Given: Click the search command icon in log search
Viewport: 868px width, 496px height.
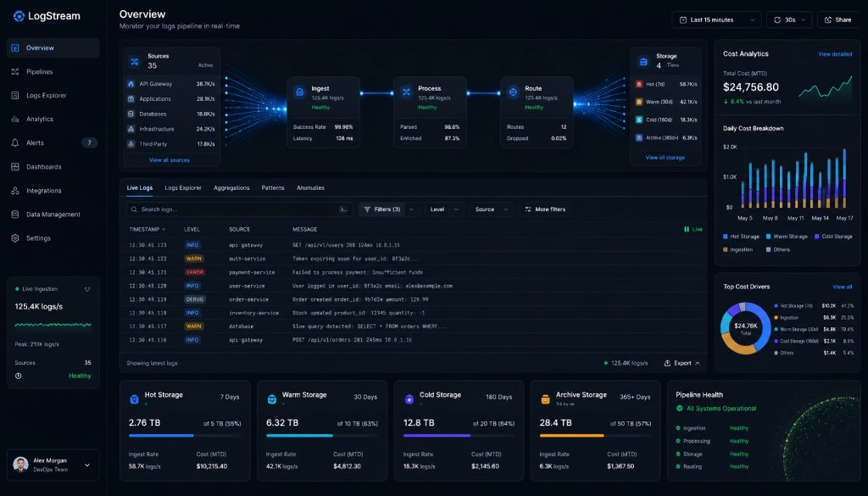Looking at the screenshot, I should coord(343,209).
